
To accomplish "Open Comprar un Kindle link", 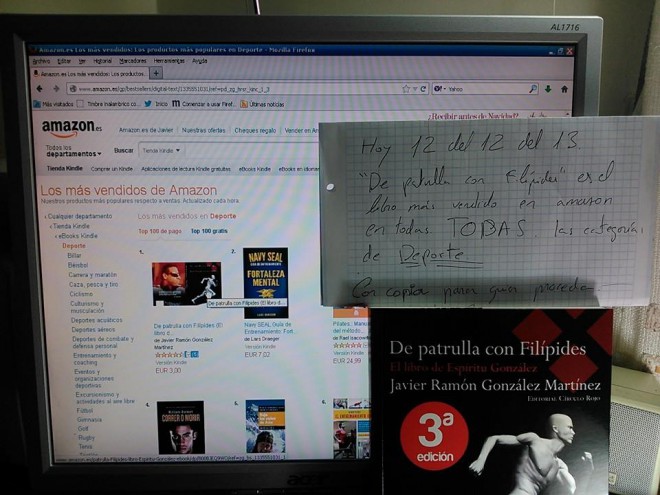I will 112,169.
